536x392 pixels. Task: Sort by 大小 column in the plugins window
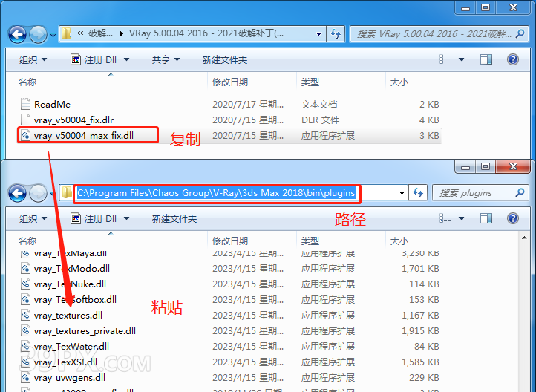[x=399, y=241]
